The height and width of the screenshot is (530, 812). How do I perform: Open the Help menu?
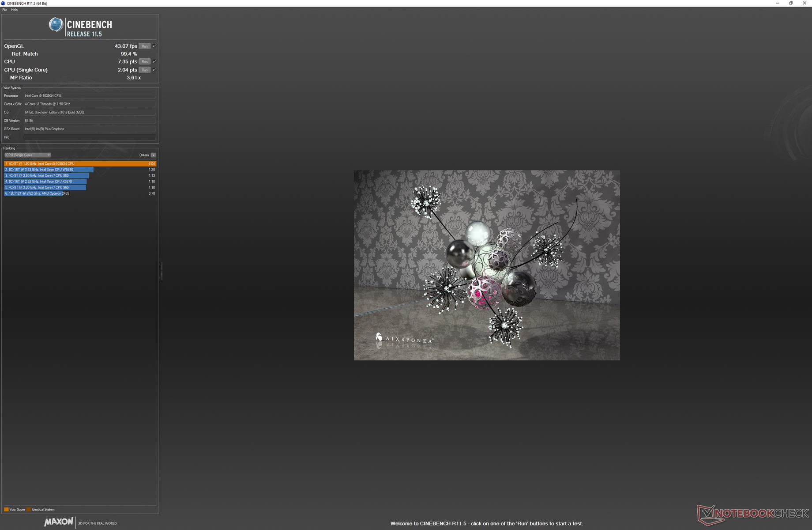tap(15, 10)
